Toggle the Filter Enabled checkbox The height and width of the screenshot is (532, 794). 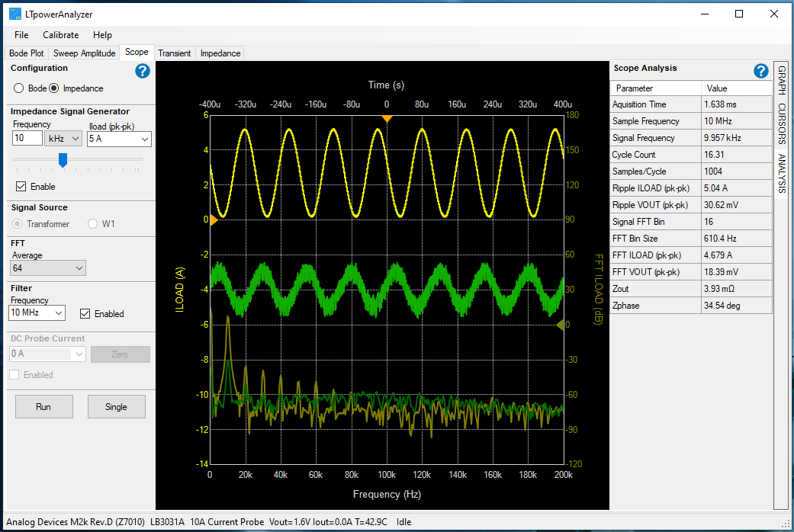85,313
